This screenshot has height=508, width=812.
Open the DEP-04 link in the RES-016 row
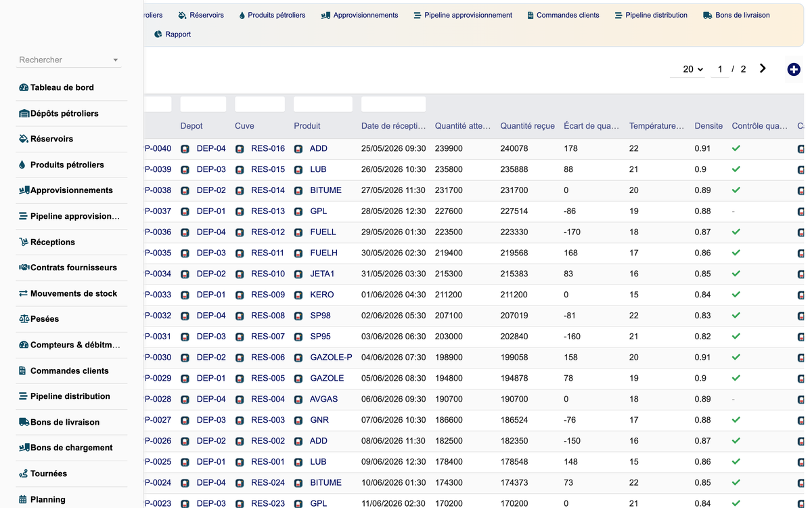click(x=211, y=148)
